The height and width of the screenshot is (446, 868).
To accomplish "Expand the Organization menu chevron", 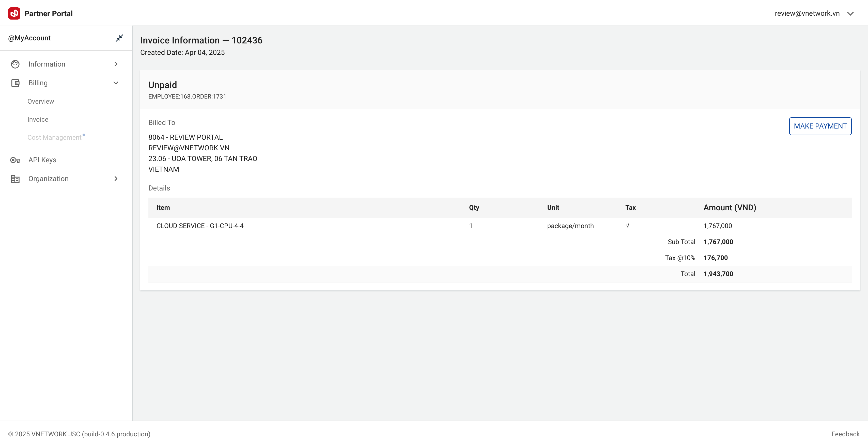I will click(116, 179).
